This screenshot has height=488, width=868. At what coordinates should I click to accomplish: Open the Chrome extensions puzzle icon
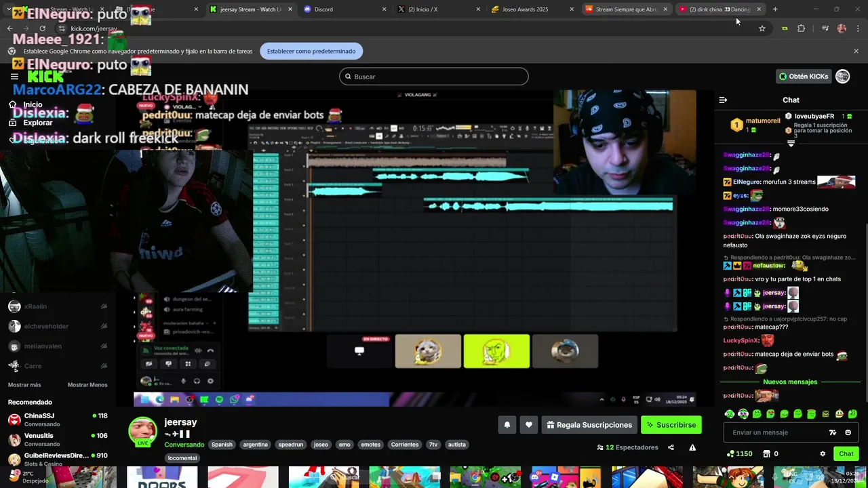point(802,28)
